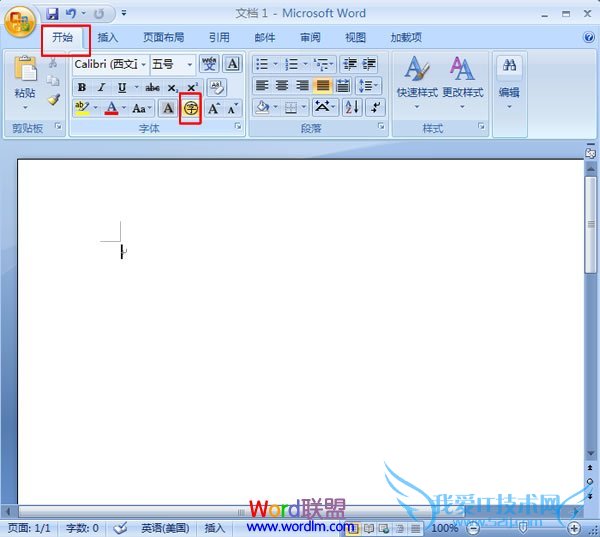Expand the numbering list dropdown
Image resolution: width=600 pixels, height=537 pixels.
click(x=305, y=64)
